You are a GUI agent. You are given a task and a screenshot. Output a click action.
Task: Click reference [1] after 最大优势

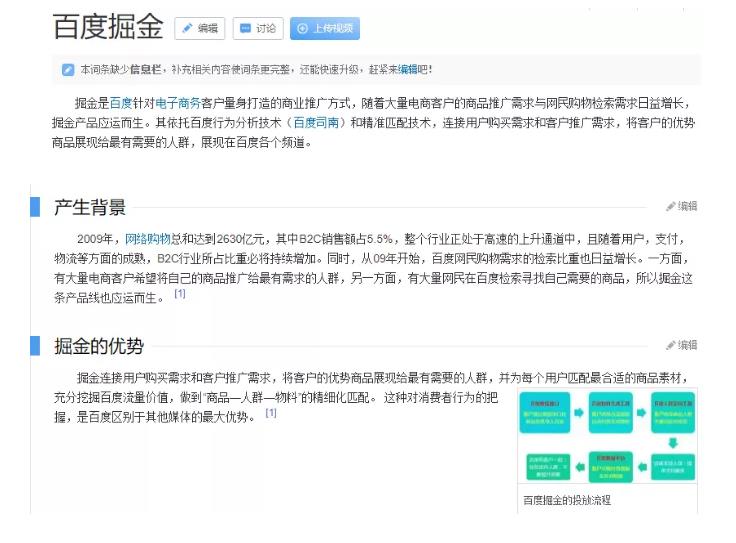click(271, 413)
